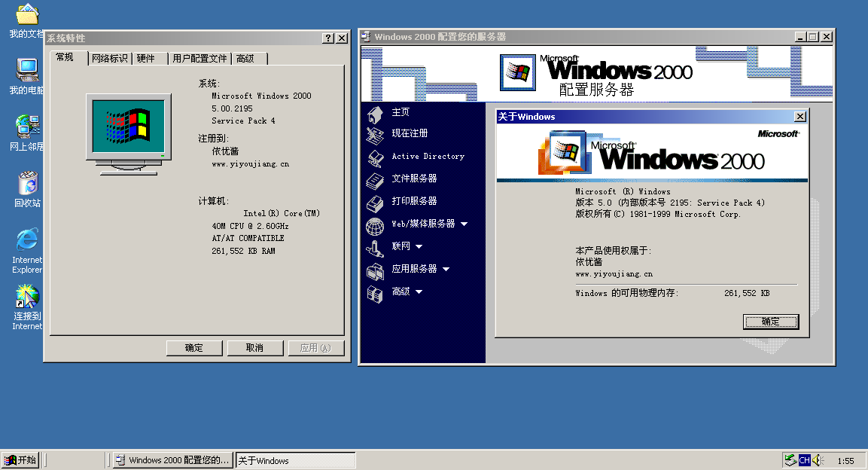
Task: Select the 现在注册 register icon
Action: point(375,136)
